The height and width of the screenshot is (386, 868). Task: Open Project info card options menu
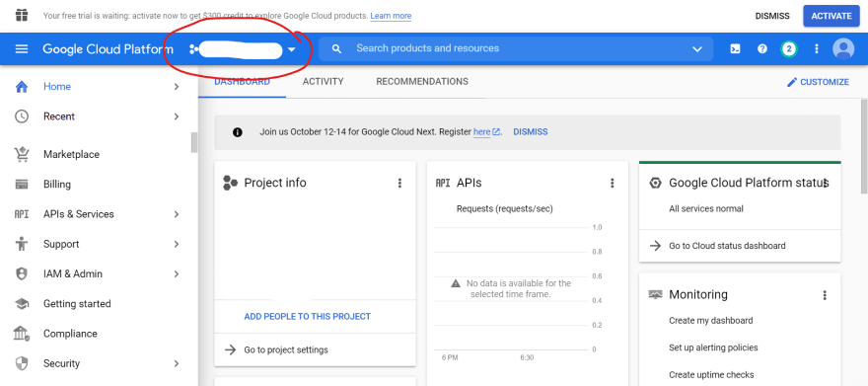(399, 184)
